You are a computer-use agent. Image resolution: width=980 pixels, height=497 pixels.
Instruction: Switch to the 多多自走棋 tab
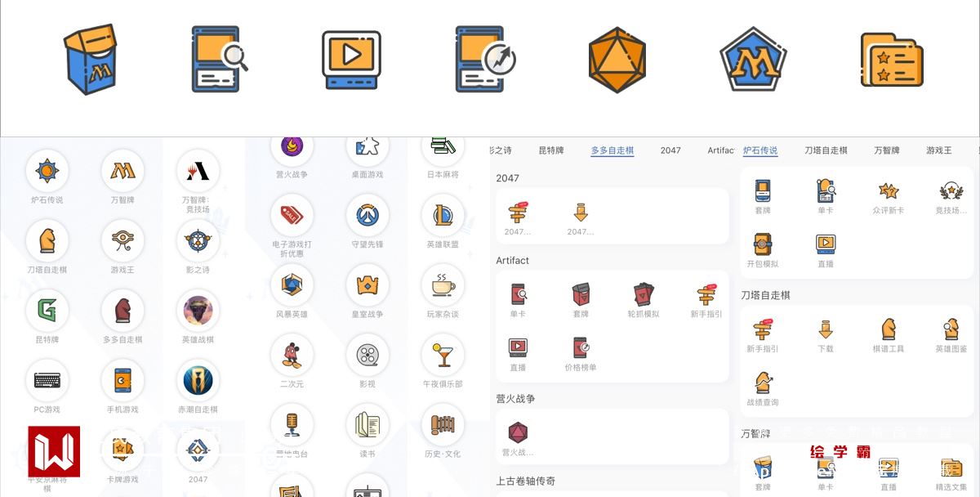(x=612, y=150)
